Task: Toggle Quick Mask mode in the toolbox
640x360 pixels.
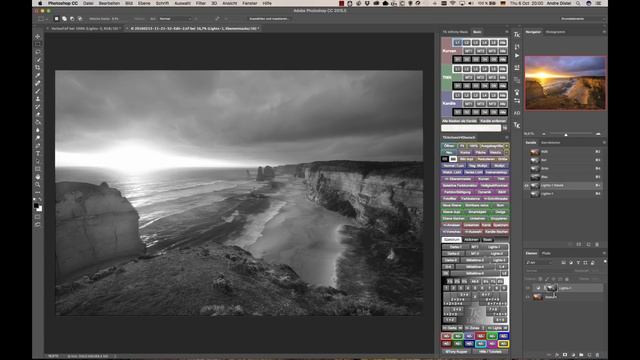Action: coord(38,217)
